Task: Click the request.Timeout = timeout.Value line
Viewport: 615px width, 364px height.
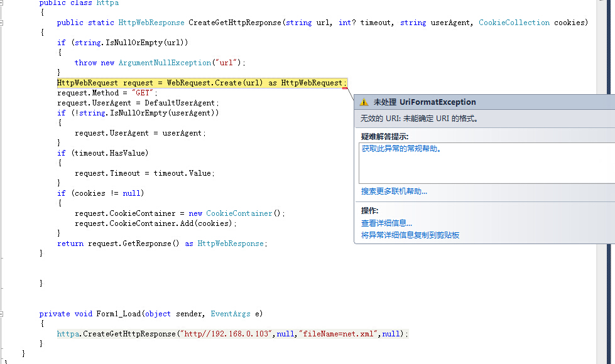Action: [x=144, y=173]
